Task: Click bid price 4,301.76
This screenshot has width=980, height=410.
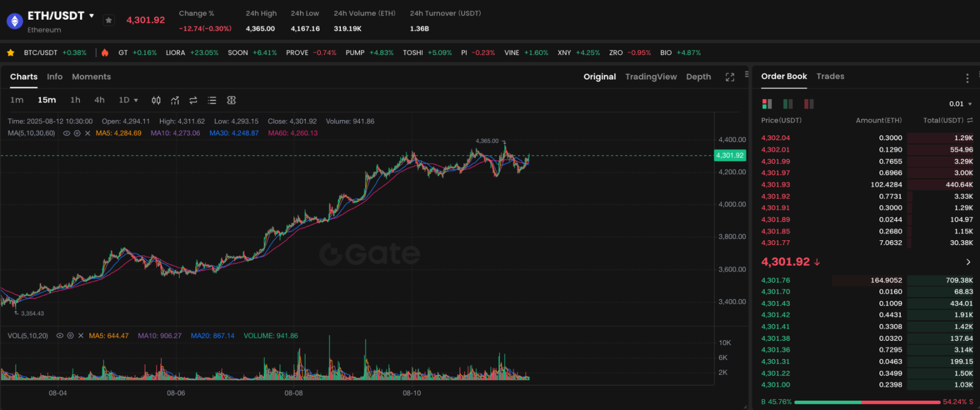Action: (775, 280)
